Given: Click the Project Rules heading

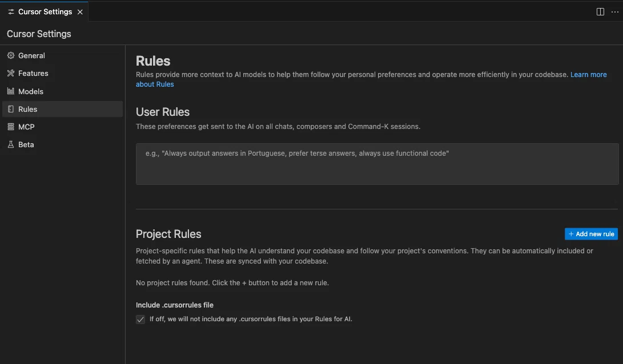Looking at the screenshot, I should coord(168,234).
